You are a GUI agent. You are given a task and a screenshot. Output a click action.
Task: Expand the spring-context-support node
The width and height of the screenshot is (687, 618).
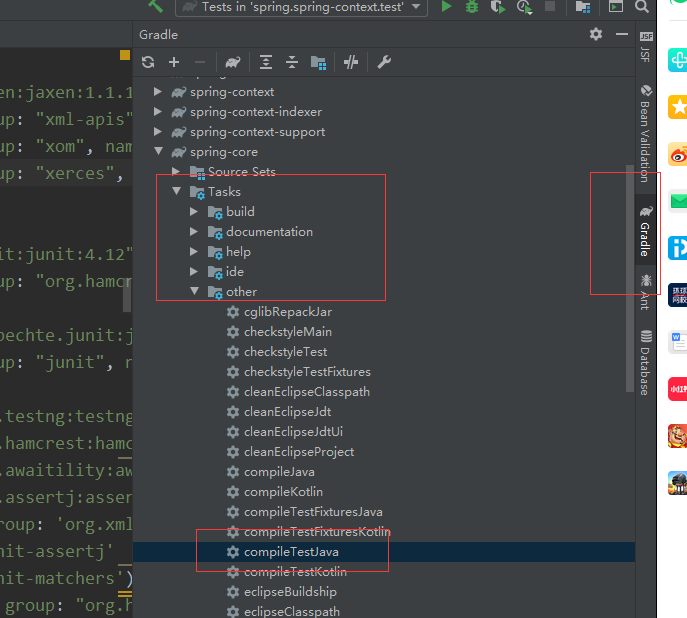[158, 131]
